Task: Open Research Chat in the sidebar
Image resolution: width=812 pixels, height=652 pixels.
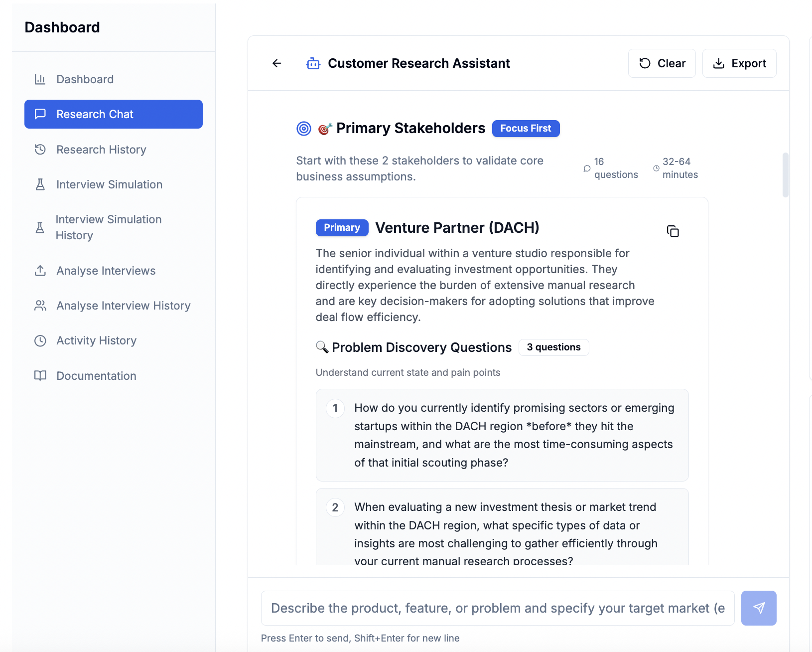Action: [x=114, y=114]
